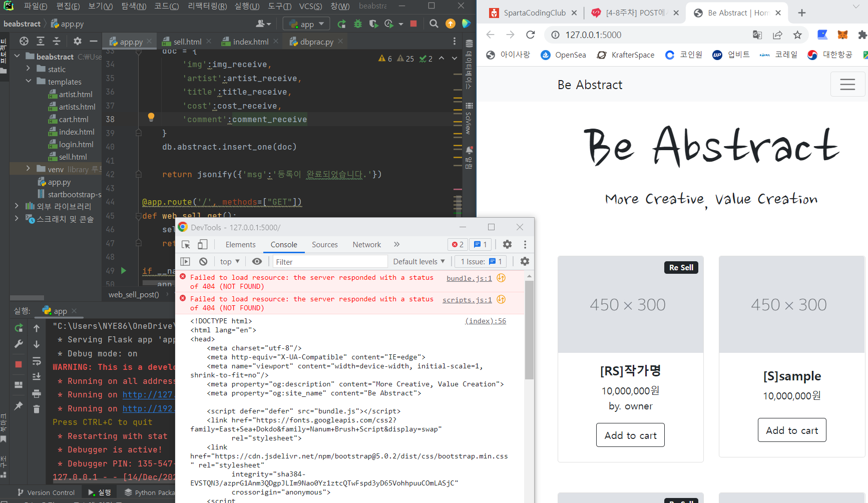The height and width of the screenshot is (503, 868).
Task: Click wrench icon in the Run tool window
Action: click(x=19, y=344)
